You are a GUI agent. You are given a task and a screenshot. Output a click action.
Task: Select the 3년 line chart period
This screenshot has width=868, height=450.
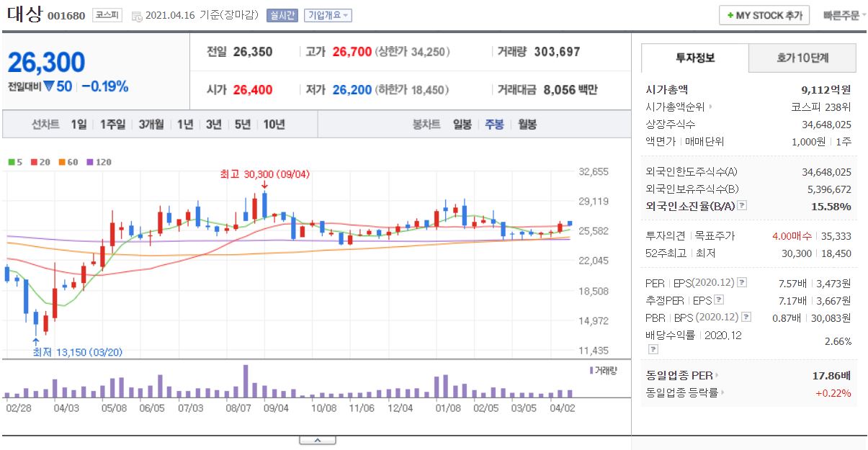(x=214, y=125)
